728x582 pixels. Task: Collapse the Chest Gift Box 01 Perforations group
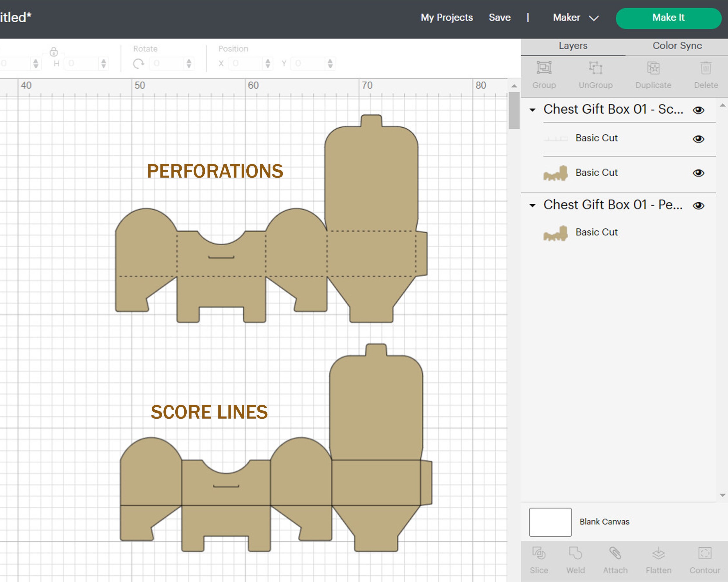[533, 205]
